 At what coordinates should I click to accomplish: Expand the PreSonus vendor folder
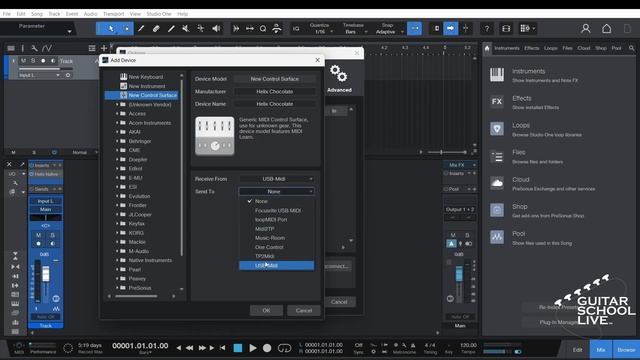coord(117,288)
